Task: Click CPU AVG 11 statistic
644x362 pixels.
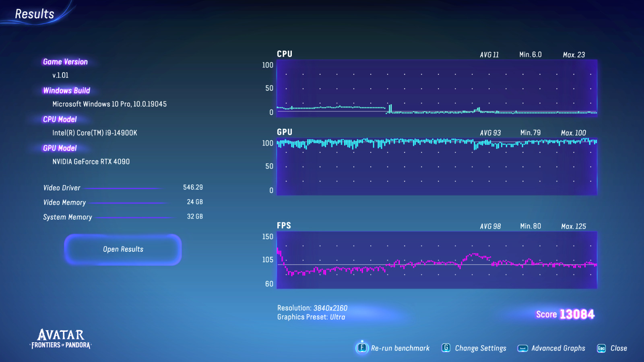Action: [489, 55]
